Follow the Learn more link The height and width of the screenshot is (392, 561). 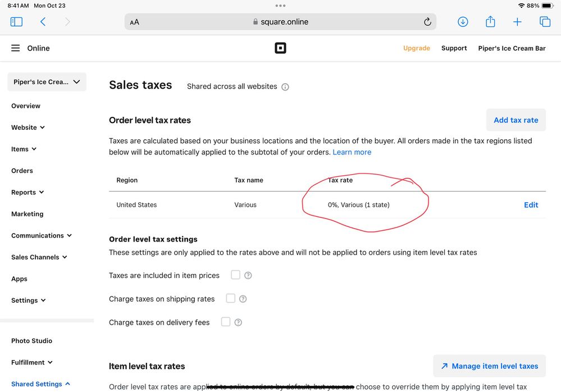point(352,152)
